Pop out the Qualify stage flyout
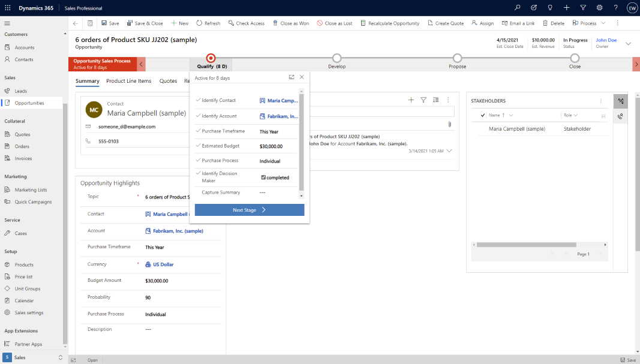 292,77
